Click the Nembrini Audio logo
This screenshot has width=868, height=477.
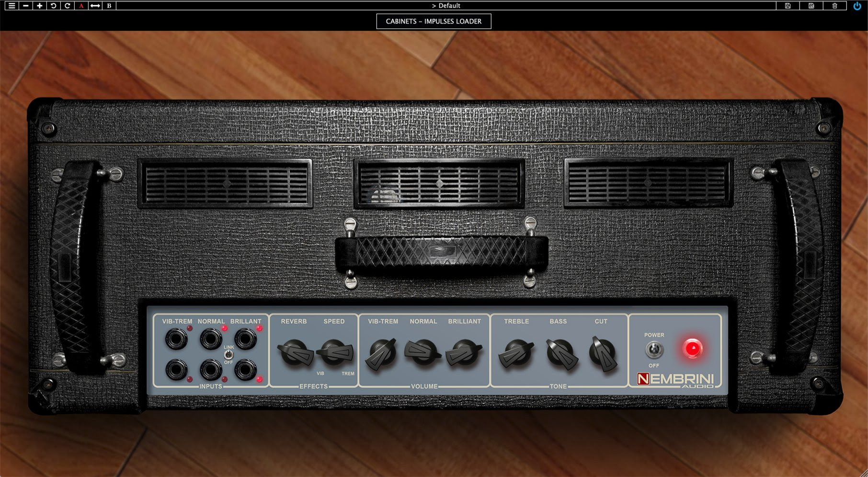point(675,380)
